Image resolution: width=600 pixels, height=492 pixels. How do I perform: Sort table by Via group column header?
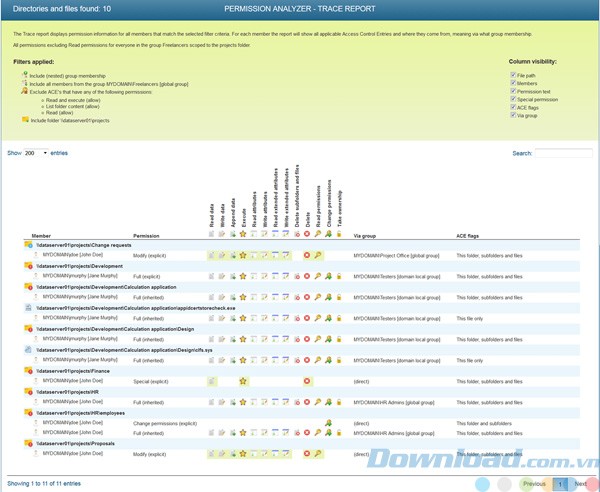point(365,236)
